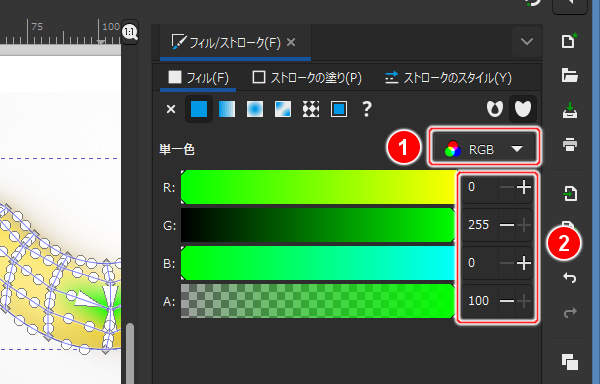Select the no paint X icon

tap(171, 109)
